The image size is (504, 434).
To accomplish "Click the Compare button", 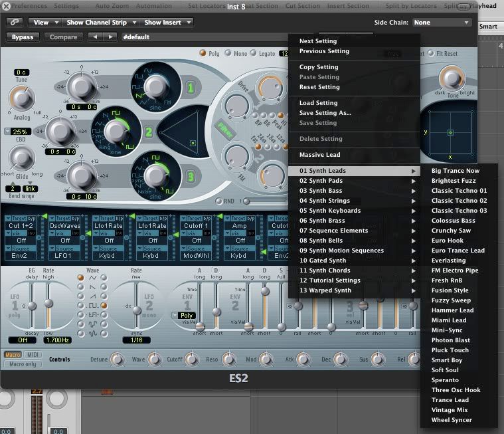I will tap(64, 37).
